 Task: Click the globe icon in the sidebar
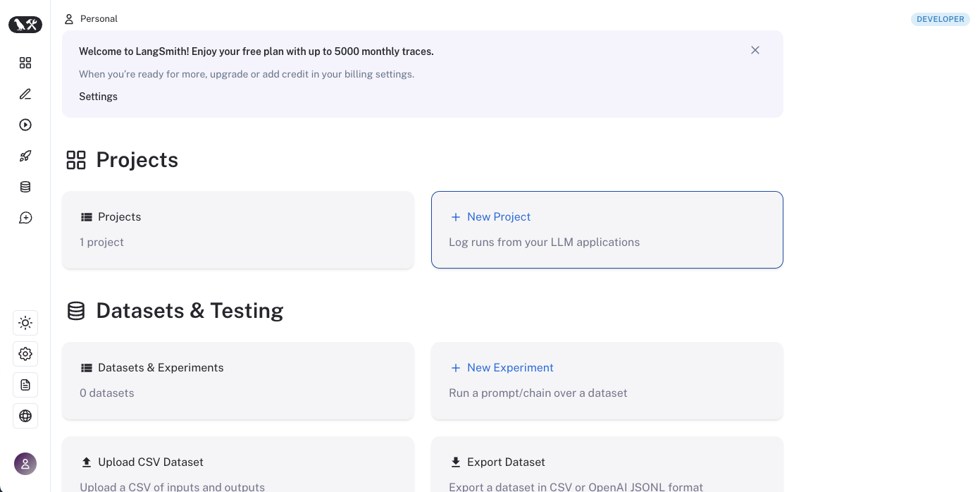[x=25, y=416]
